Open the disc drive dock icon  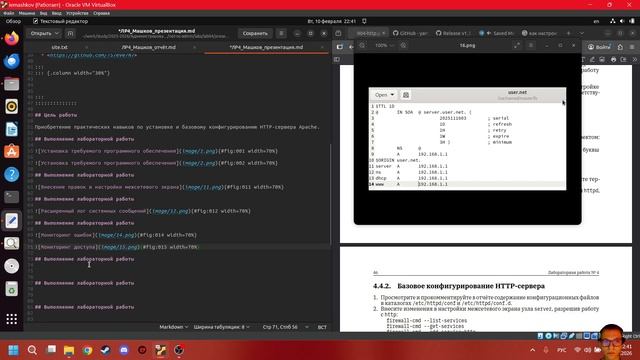tap(11, 266)
